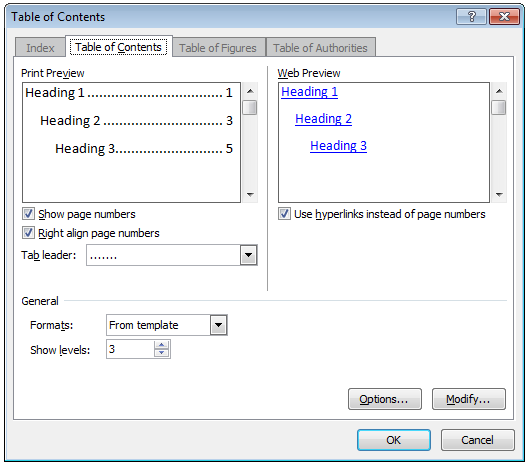530x465 pixels.
Task: Open the Tab leader dropdown
Action: click(x=249, y=255)
